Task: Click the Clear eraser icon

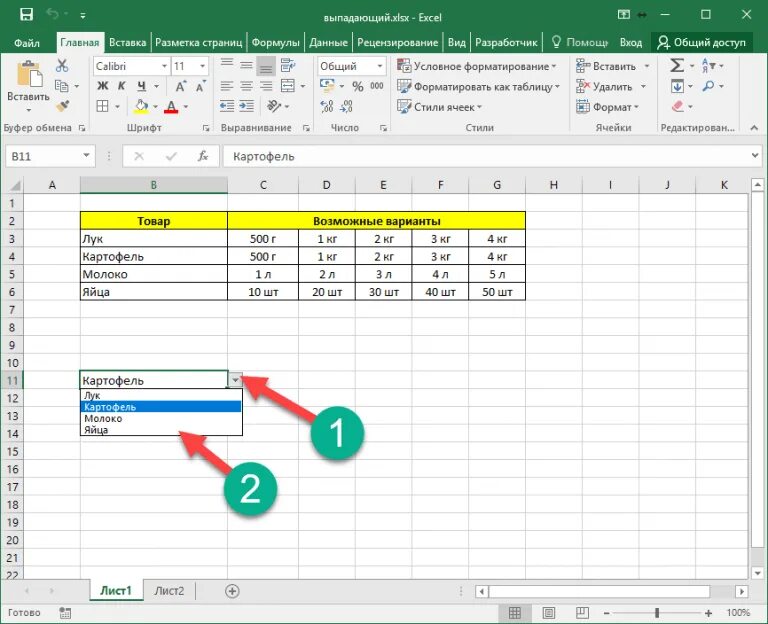Action: click(x=678, y=106)
